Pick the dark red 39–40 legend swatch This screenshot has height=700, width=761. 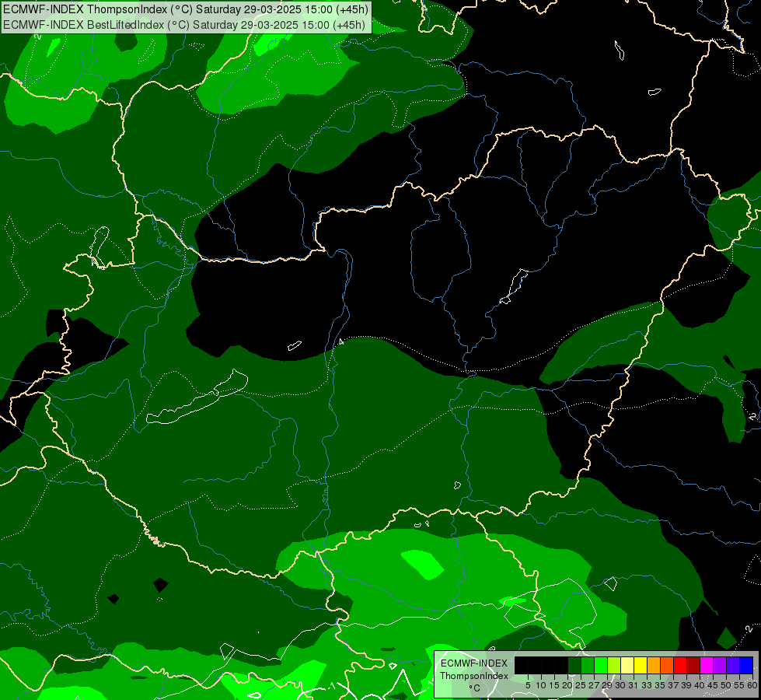tap(693, 665)
